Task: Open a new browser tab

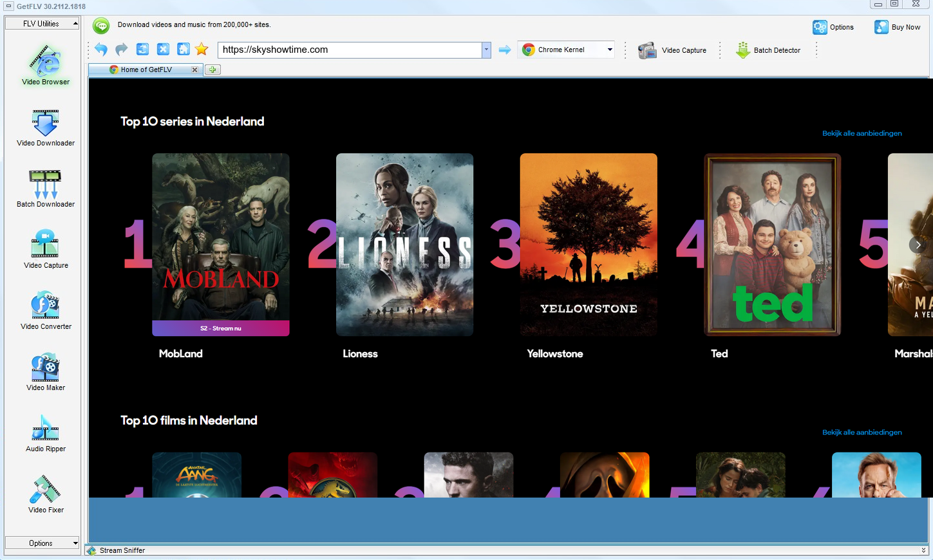Action: pyautogui.click(x=212, y=70)
